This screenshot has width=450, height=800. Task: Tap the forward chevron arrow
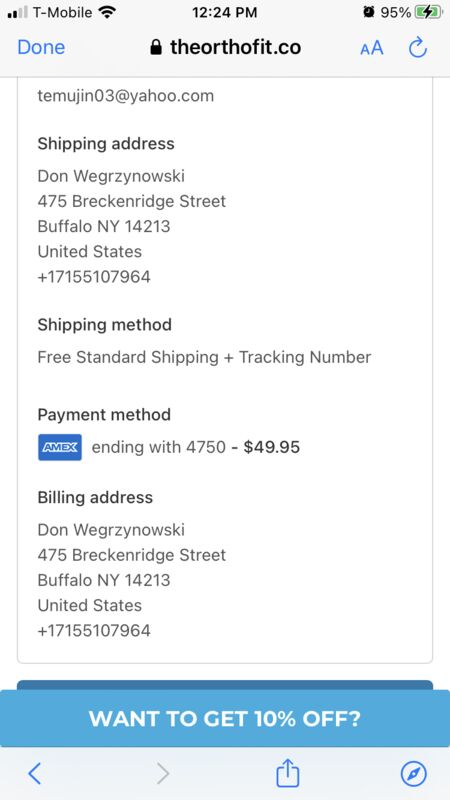click(x=163, y=774)
